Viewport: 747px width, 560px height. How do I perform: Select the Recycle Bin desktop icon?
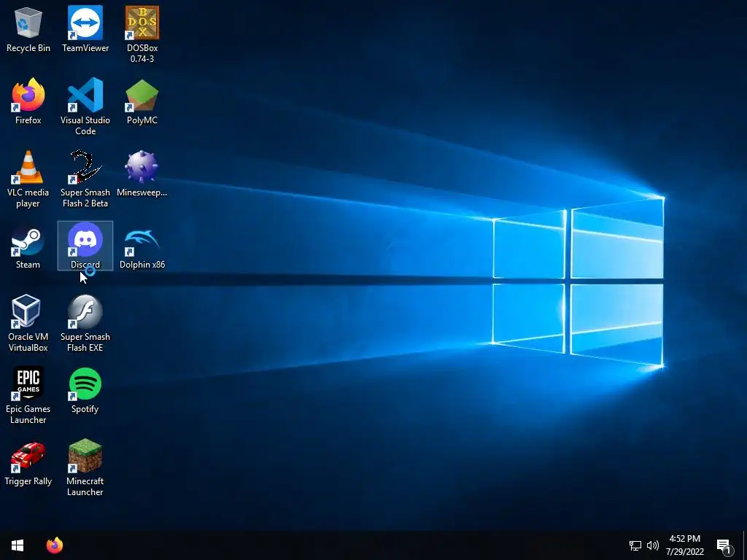pyautogui.click(x=28, y=29)
